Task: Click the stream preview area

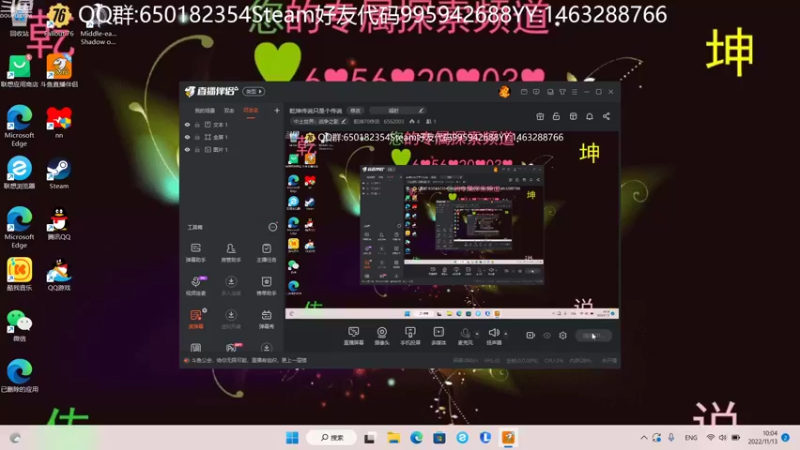Action: (452, 225)
